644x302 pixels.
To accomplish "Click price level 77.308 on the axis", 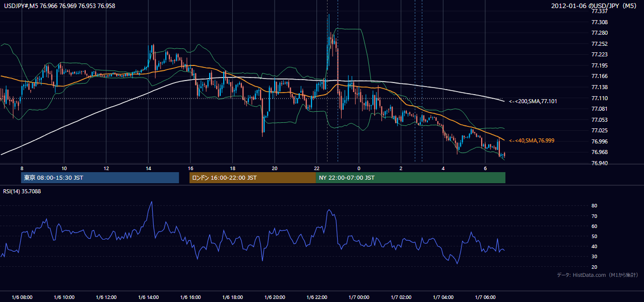I will coord(599,22).
